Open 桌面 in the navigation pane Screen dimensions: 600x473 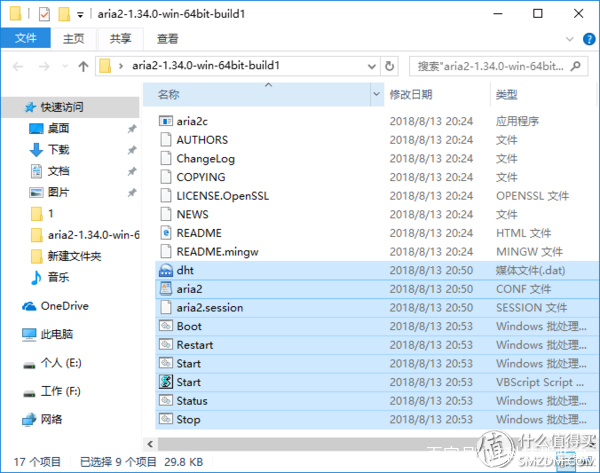pos(58,128)
